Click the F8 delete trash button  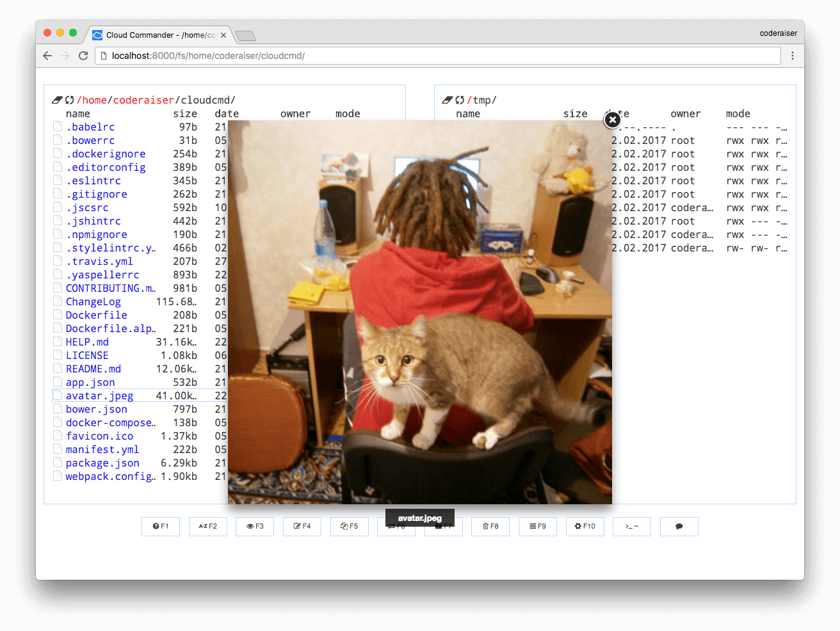[490, 526]
